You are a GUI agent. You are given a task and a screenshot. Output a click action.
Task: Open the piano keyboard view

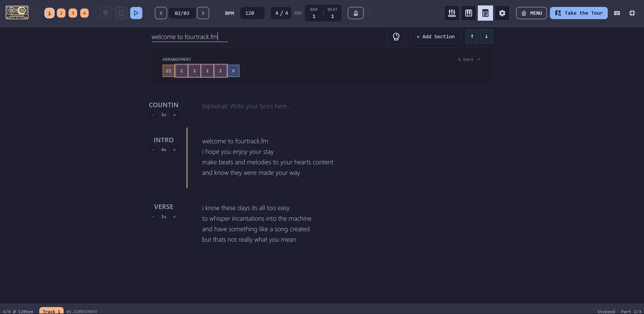pos(468,13)
